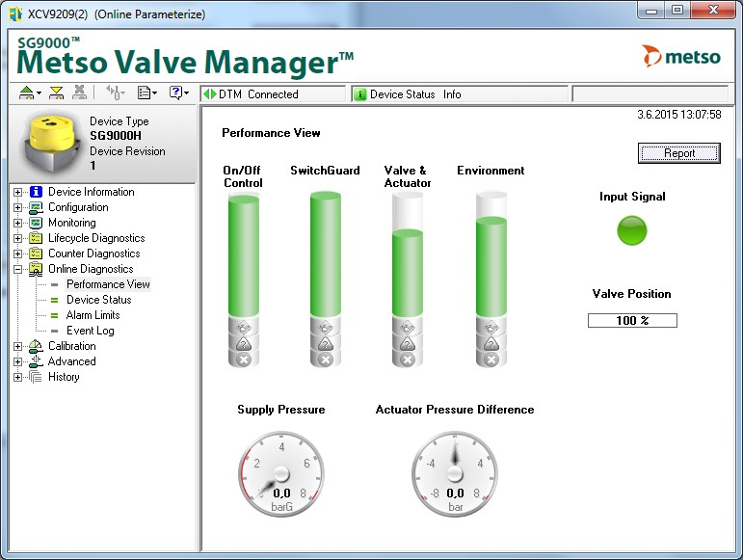The image size is (743, 560).
Task: Click X failure icon under Valve & Actuator bar
Action: 408,360
